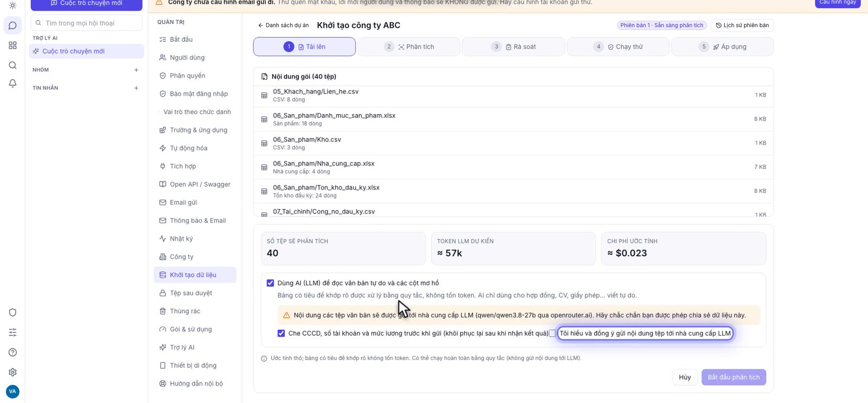868x403 pixels.
Task: Uncheck Dùng AI (LLM) để đọc văn bản checkbox
Action: (270, 283)
